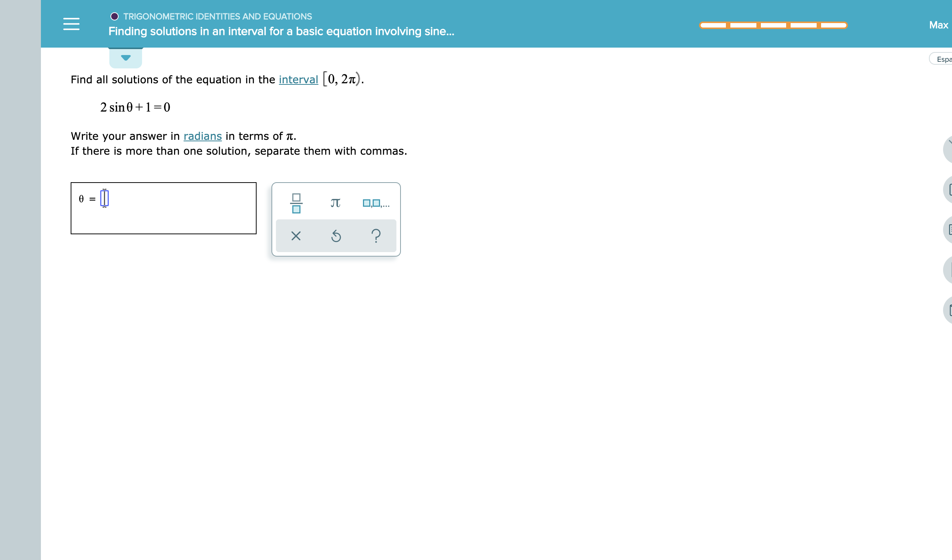This screenshot has width=952, height=560.
Task: Open the hamburger navigation menu
Action: [71, 24]
